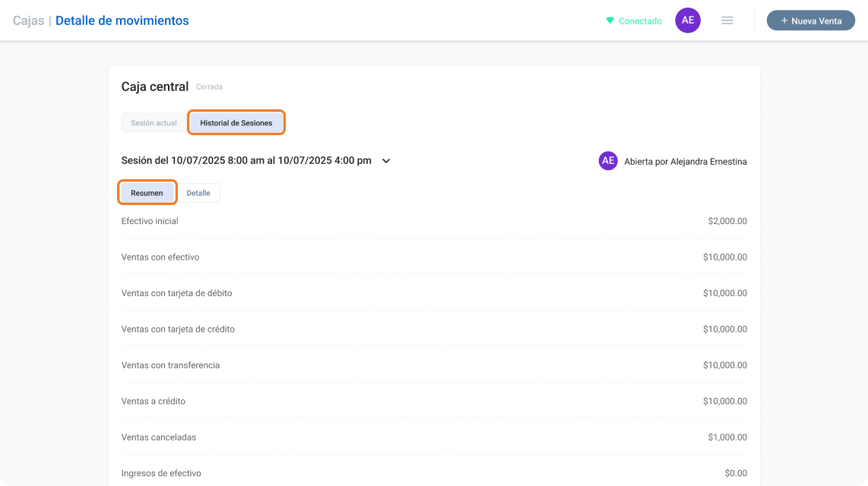Click the tarjeta de crédito amount
868x486 pixels.
tap(724, 329)
